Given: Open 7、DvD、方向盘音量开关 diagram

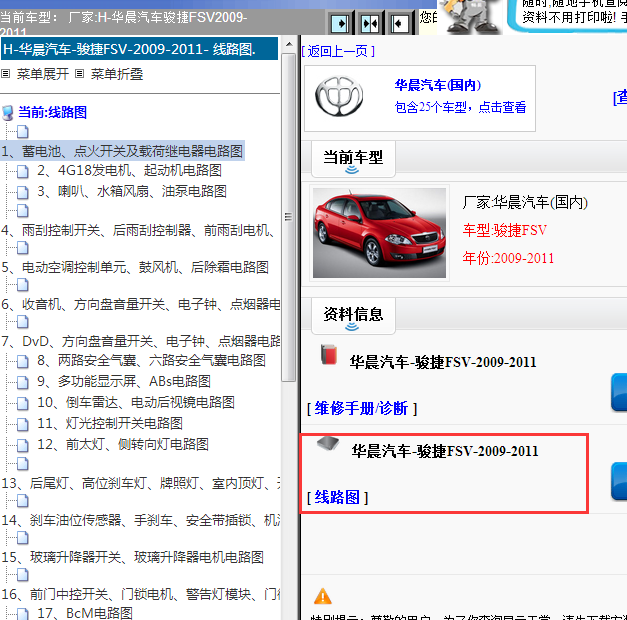Looking at the screenshot, I should tap(140, 342).
